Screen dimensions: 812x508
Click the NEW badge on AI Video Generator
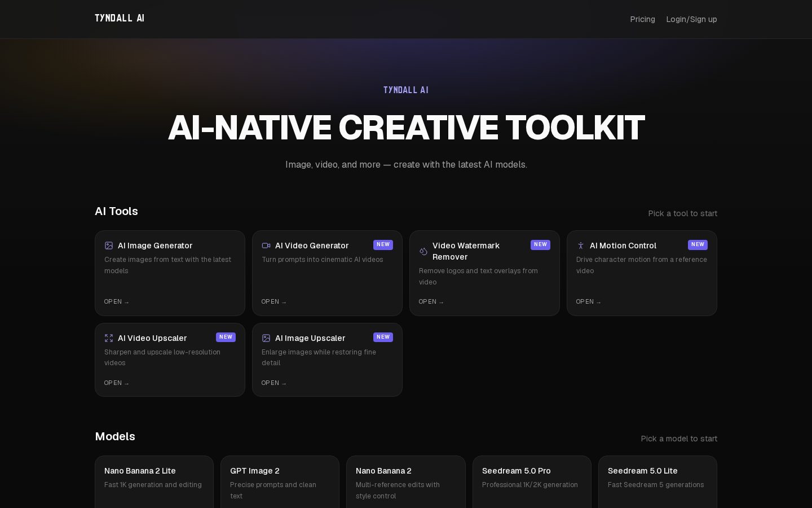[383, 244]
